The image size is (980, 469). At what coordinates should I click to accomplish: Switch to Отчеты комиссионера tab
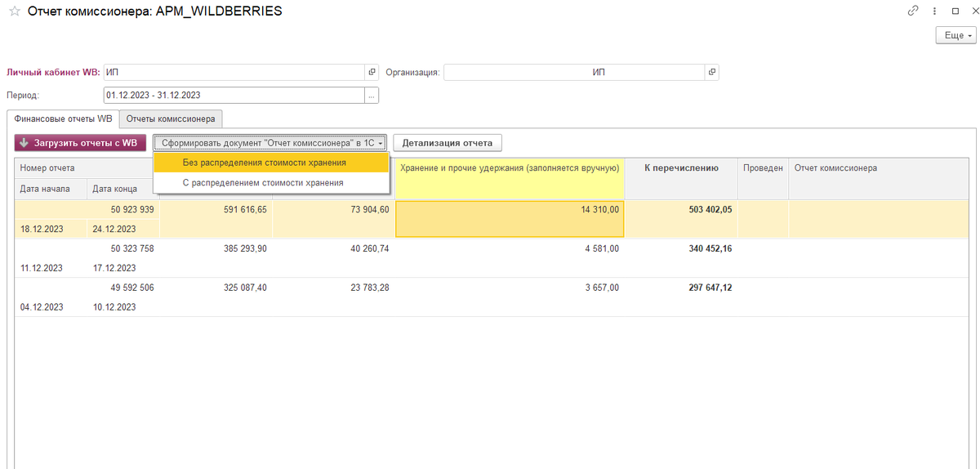point(171,118)
